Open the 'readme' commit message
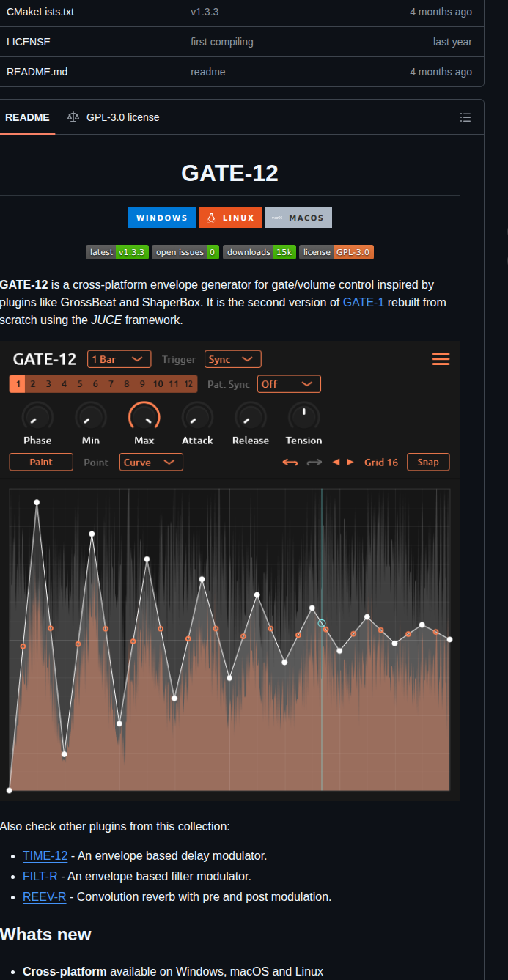This screenshot has width=508, height=980. coord(208,72)
